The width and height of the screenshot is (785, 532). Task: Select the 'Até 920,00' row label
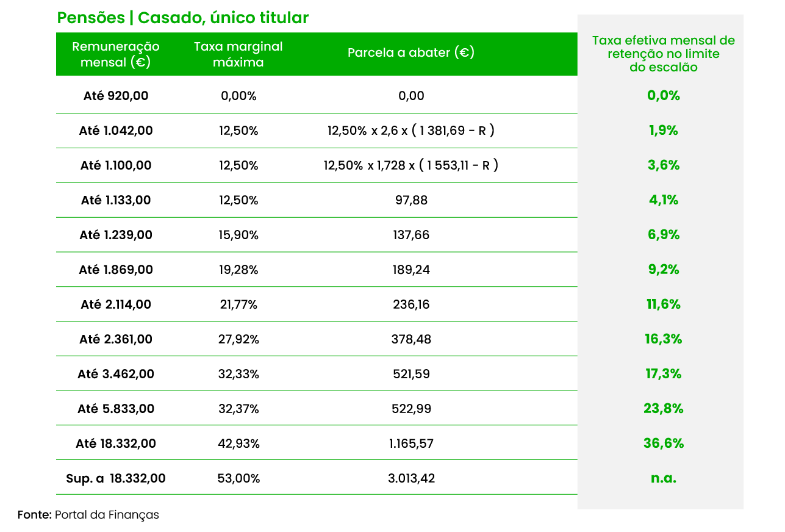pos(116,96)
